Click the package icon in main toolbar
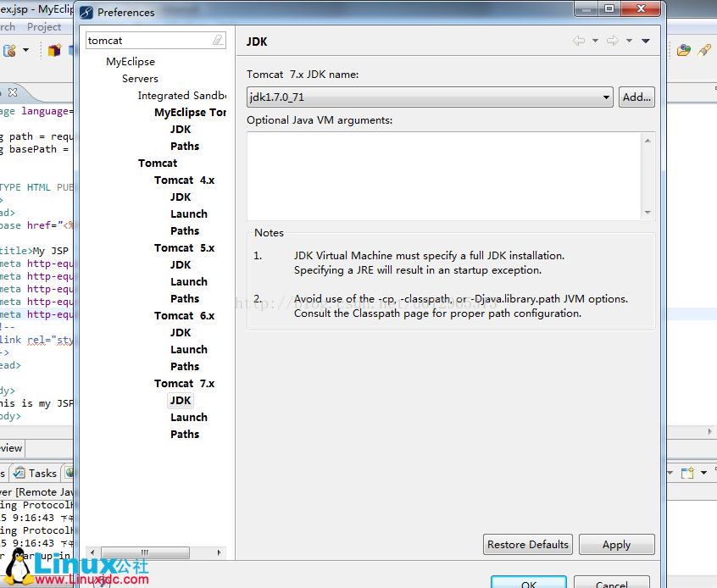This screenshot has width=717, height=588. 54,50
